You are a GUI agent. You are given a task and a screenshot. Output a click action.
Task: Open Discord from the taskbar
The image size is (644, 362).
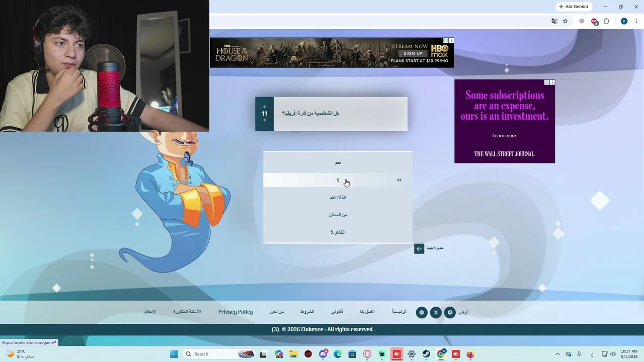(x=323, y=354)
